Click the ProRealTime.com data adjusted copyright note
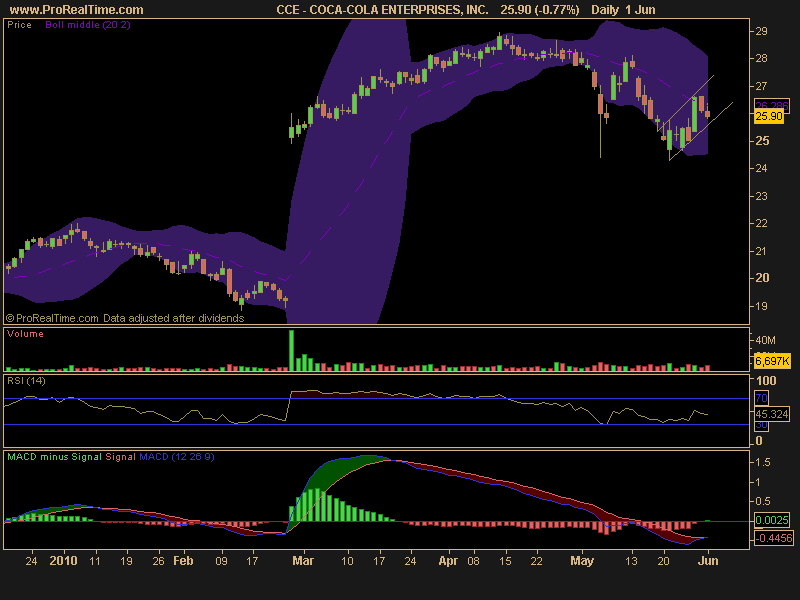This screenshot has width=800, height=600. 125,318
